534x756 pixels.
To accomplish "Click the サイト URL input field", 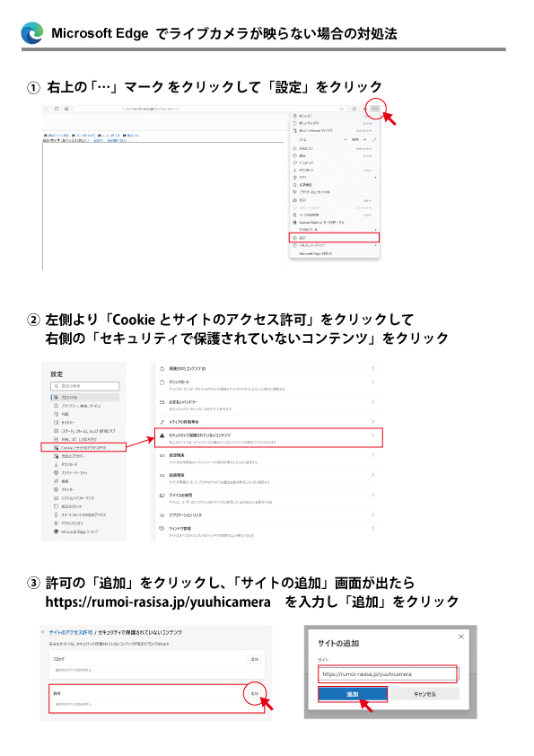I will tap(388, 674).
